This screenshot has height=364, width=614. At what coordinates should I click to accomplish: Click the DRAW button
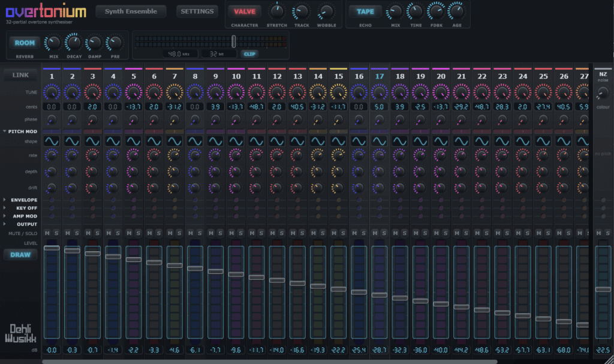[20, 255]
